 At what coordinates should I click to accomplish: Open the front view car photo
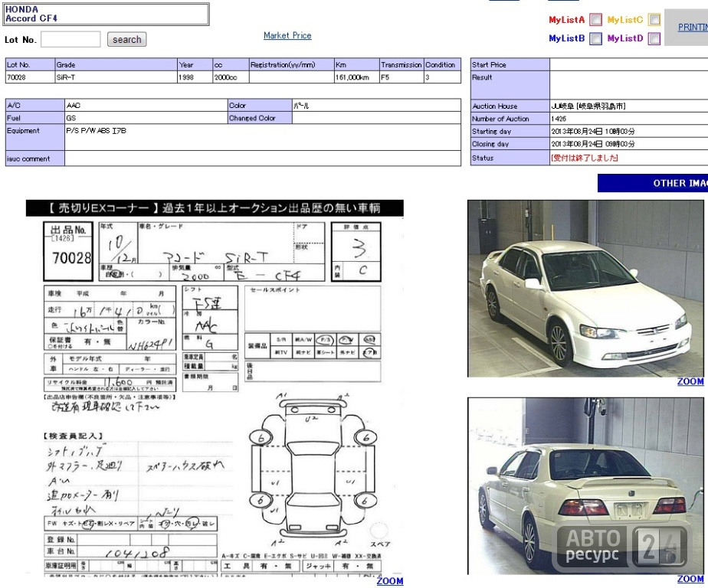coord(585,289)
